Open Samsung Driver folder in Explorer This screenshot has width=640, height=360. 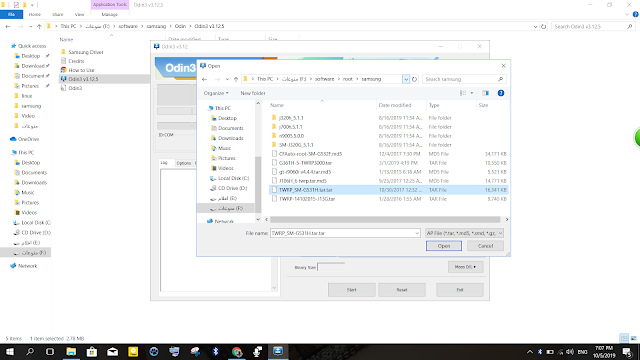(x=85, y=52)
